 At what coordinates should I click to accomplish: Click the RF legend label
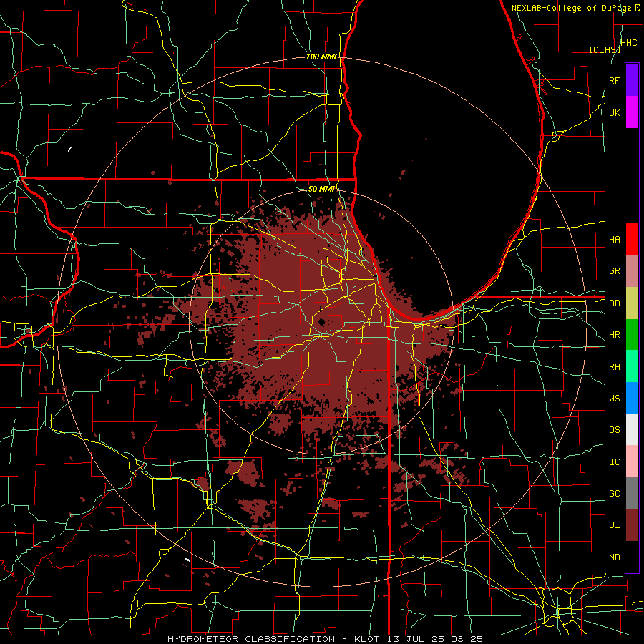coord(614,80)
